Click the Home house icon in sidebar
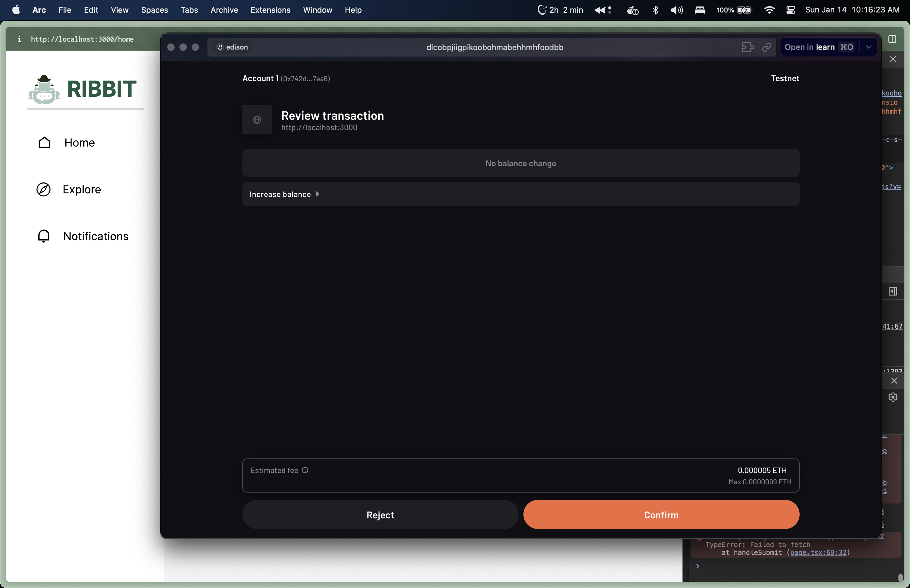Screen dimensions: 910x588 pos(44,142)
